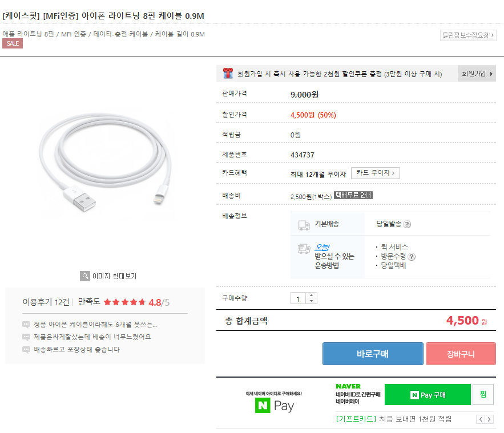Viewport: 504px width, 433px height.
Task: Open 틀린정보수정요청 request
Action: click(468, 35)
